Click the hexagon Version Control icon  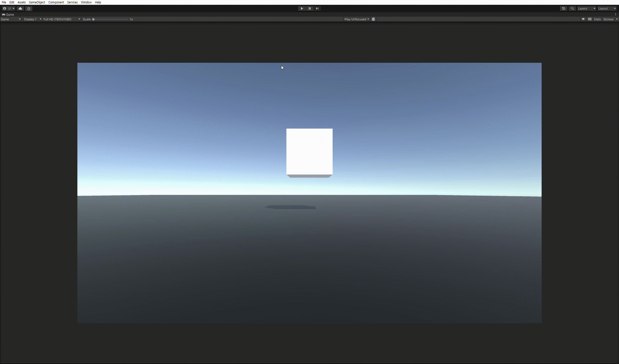pyautogui.click(x=29, y=9)
